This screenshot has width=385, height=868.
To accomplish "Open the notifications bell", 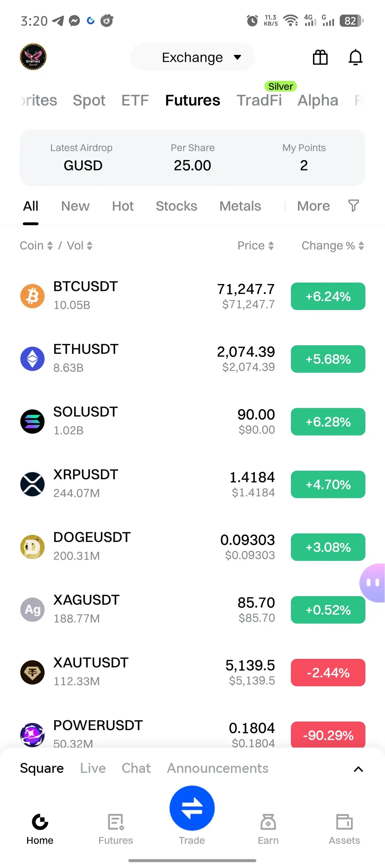I will pos(355,57).
